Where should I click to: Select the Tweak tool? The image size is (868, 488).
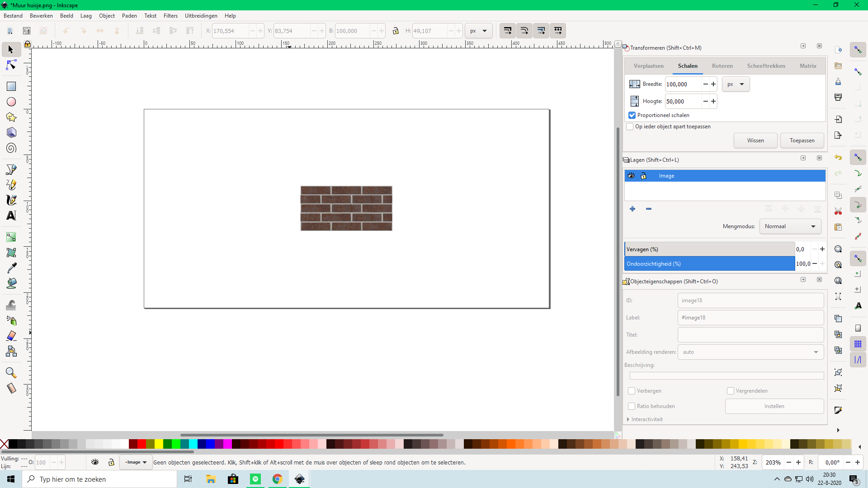click(11, 305)
